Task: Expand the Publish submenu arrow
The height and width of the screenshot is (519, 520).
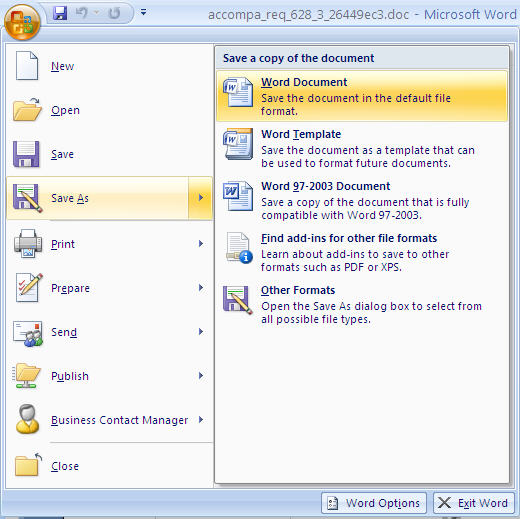Action: coord(201,375)
